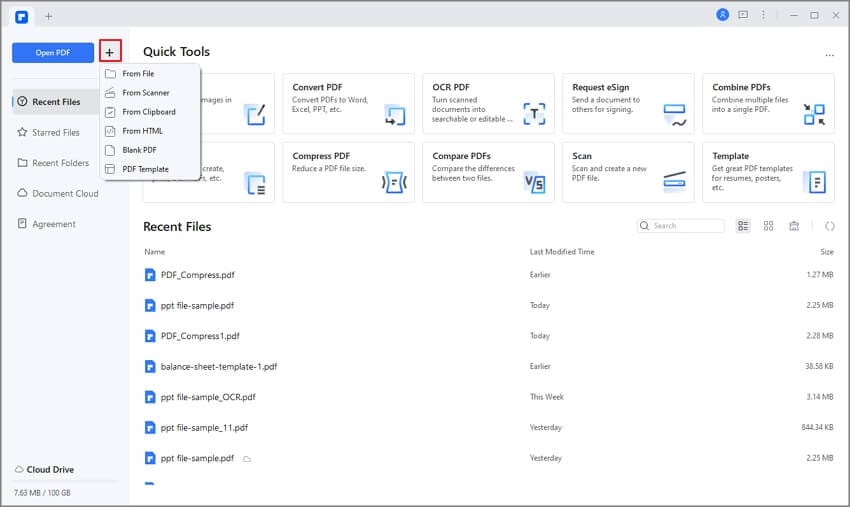Open the Convert PDF quick tool
The image size is (850, 507).
tap(349, 104)
